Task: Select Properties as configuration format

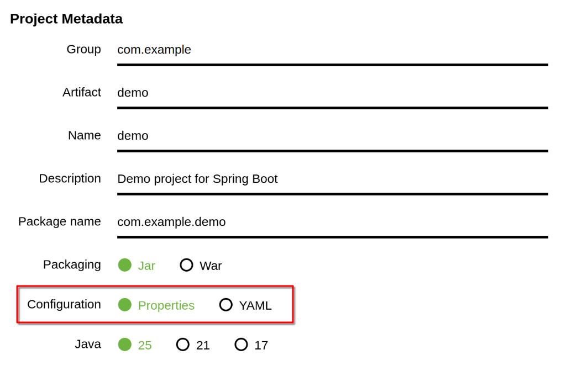Action: 125,305
